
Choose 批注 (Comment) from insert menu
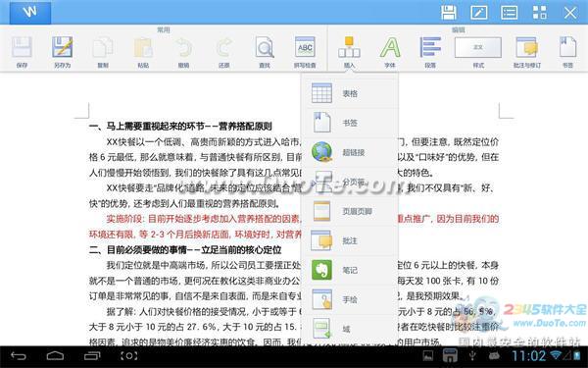point(350,240)
